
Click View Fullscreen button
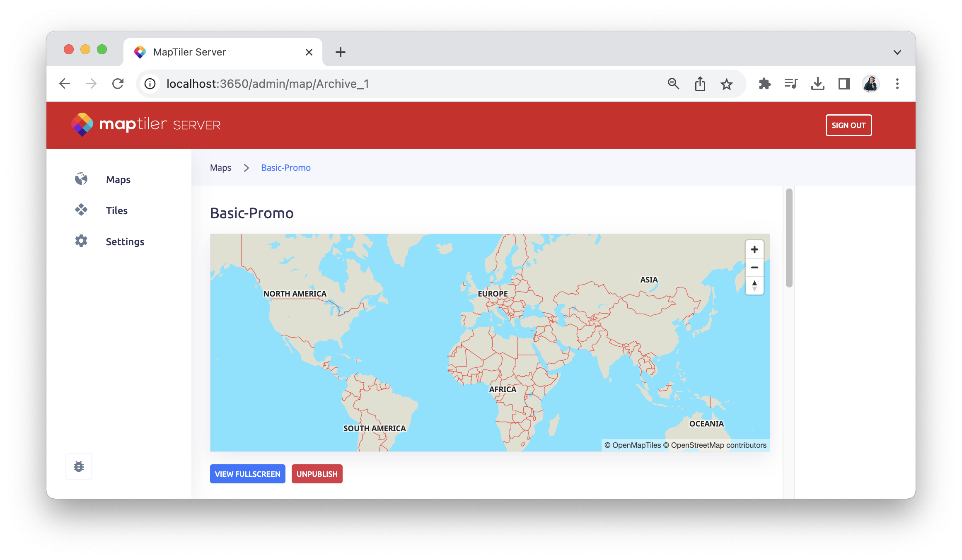pyautogui.click(x=247, y=474)
